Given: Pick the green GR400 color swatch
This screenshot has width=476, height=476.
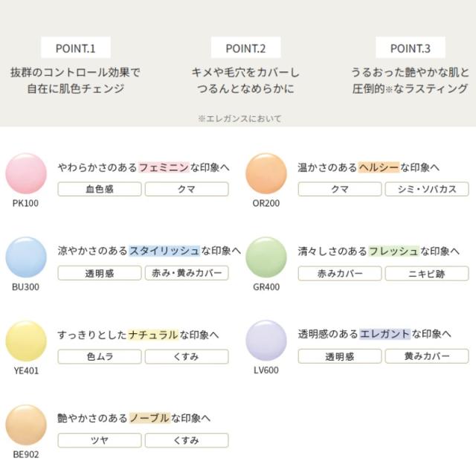Looking at the screenshot, I should point(266,257).
